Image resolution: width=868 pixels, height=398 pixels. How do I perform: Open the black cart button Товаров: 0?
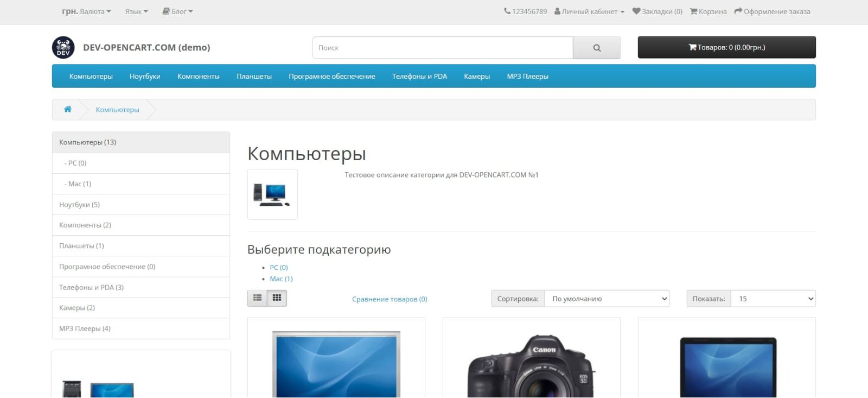tap(727, 47)
